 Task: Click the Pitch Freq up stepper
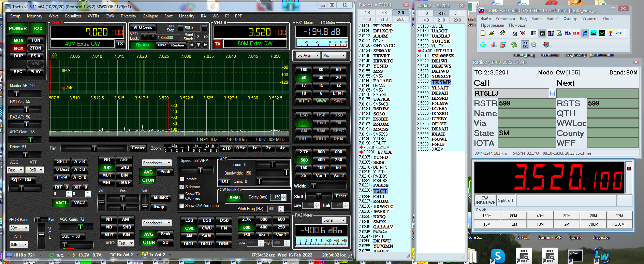point(281,207)
